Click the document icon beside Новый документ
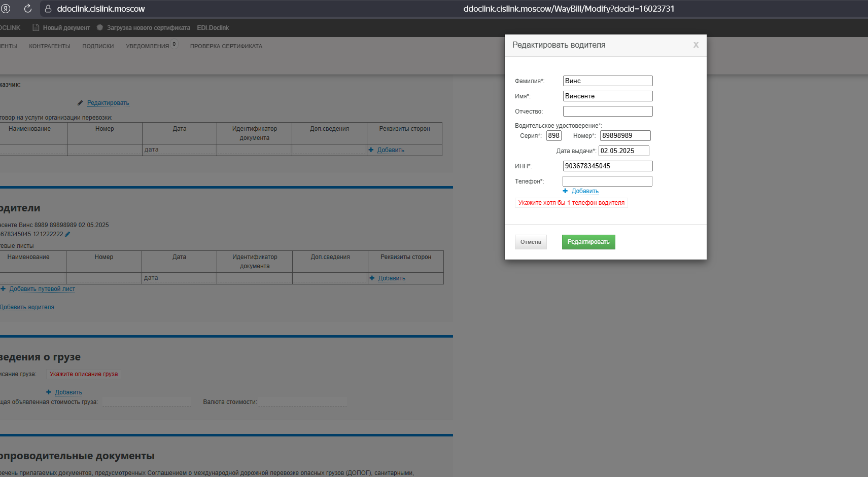The image size is (868, 477). [x=36, y=27]
